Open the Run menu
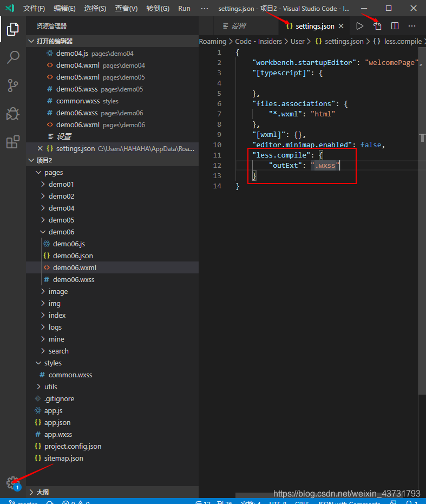The width and height of the screenshot is (426, 504). (184, 8)
